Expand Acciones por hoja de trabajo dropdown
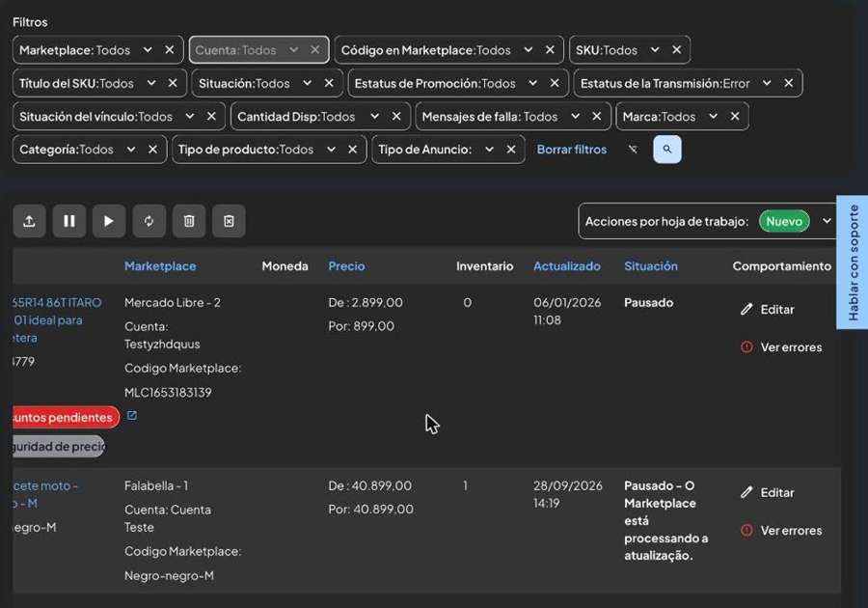 click(827, 221)
